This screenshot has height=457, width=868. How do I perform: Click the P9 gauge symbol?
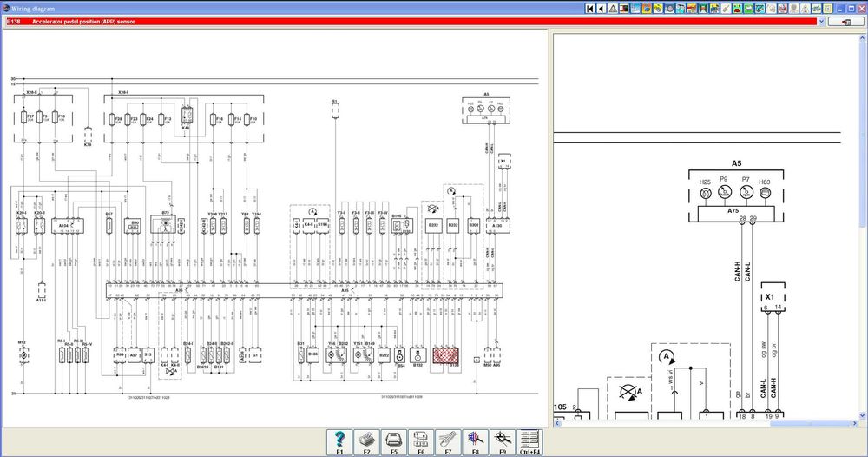click(x=725, y=192)
